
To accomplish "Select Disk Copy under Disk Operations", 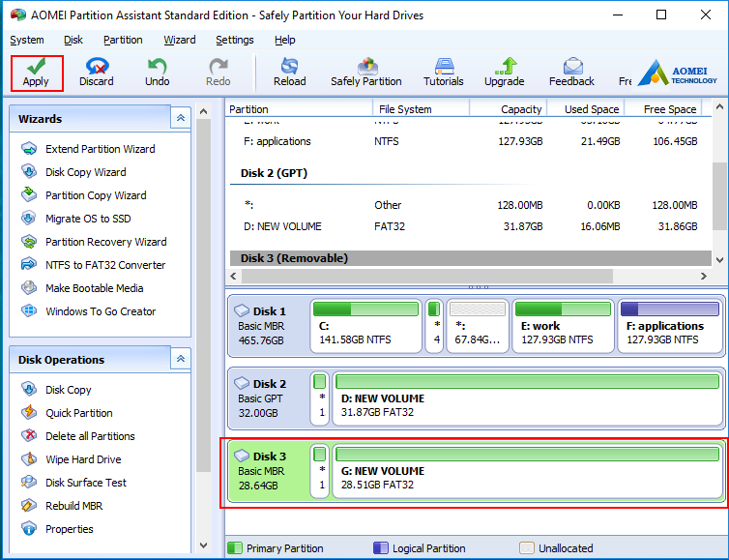I will [56, 390].
